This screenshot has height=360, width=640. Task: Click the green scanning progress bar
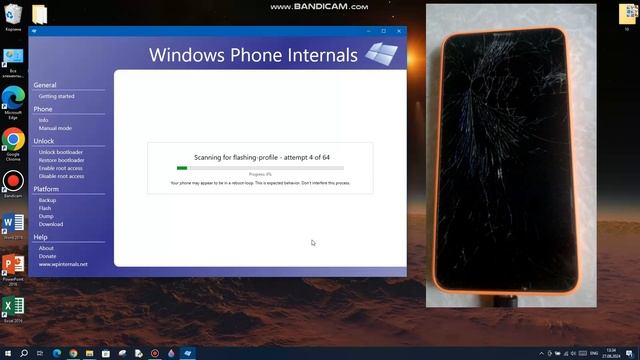260,168
